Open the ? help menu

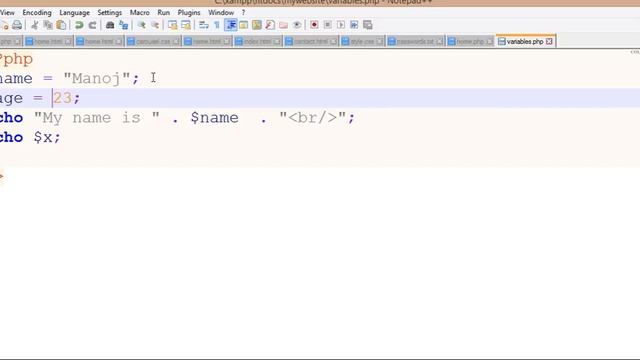pos(243,13)
